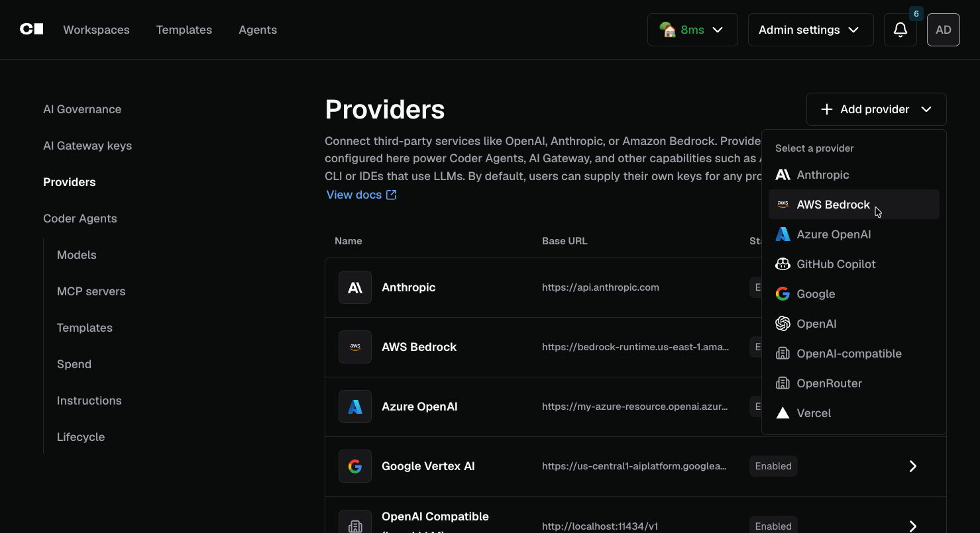Open Instructions in the sidebar
The width and height of the screenshot is (980, 533).
click(x=89, y=401)
